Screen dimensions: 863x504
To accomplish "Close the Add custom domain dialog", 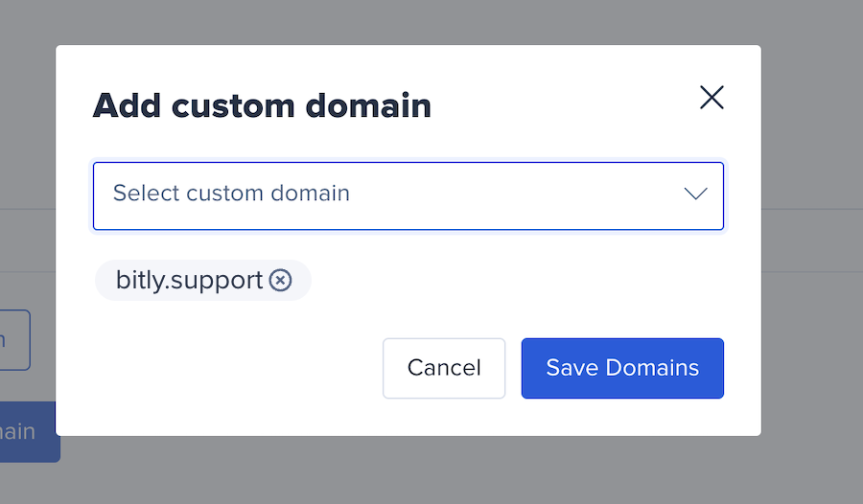I will 711,98.
